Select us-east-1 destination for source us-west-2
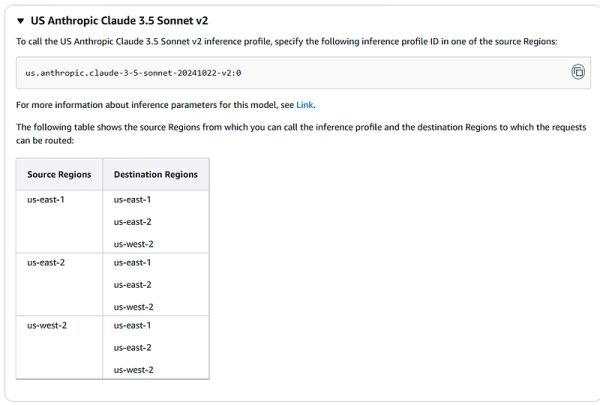600x405 pixels. coord(133,325)
